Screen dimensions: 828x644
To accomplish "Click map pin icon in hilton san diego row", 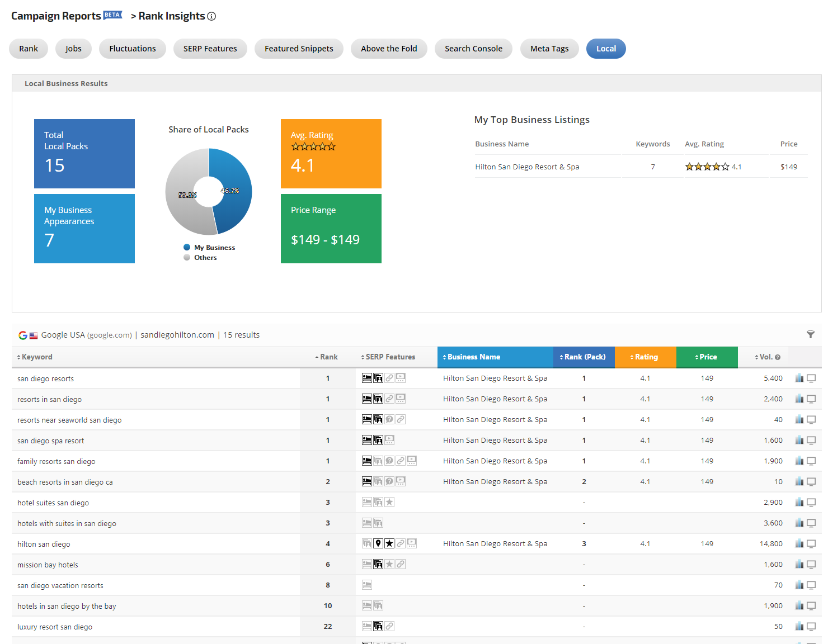I will coord(378,543).
